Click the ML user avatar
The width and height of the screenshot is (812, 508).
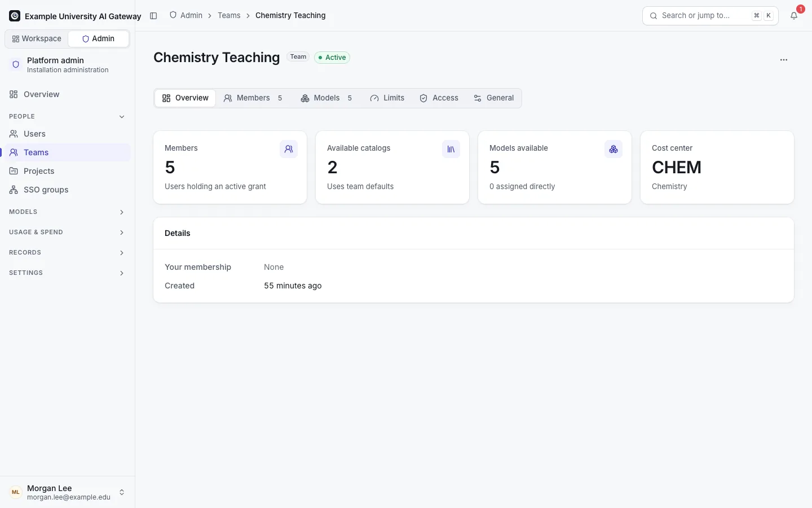[x=16, y=492]
